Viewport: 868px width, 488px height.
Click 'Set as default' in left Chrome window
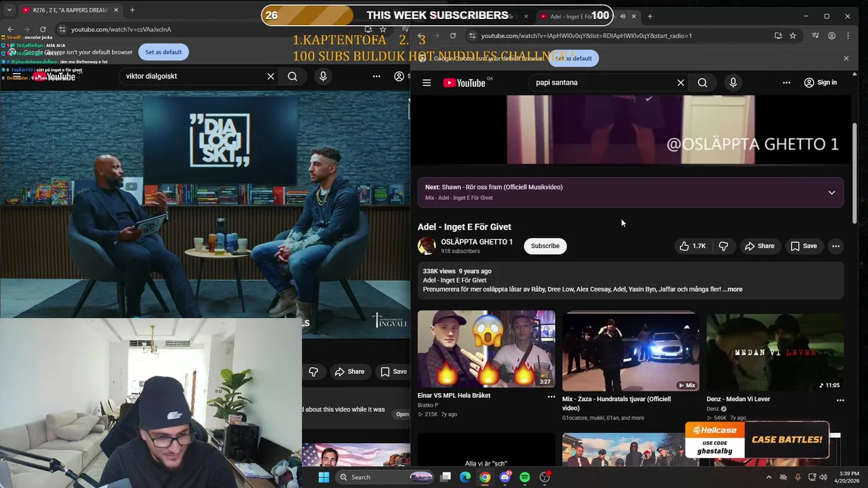(163, 52)
